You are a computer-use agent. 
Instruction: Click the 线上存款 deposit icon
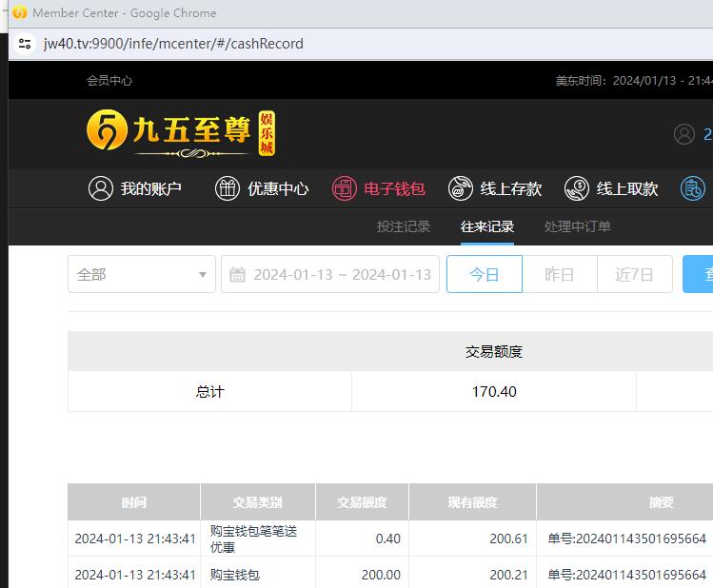pos(461,188)
